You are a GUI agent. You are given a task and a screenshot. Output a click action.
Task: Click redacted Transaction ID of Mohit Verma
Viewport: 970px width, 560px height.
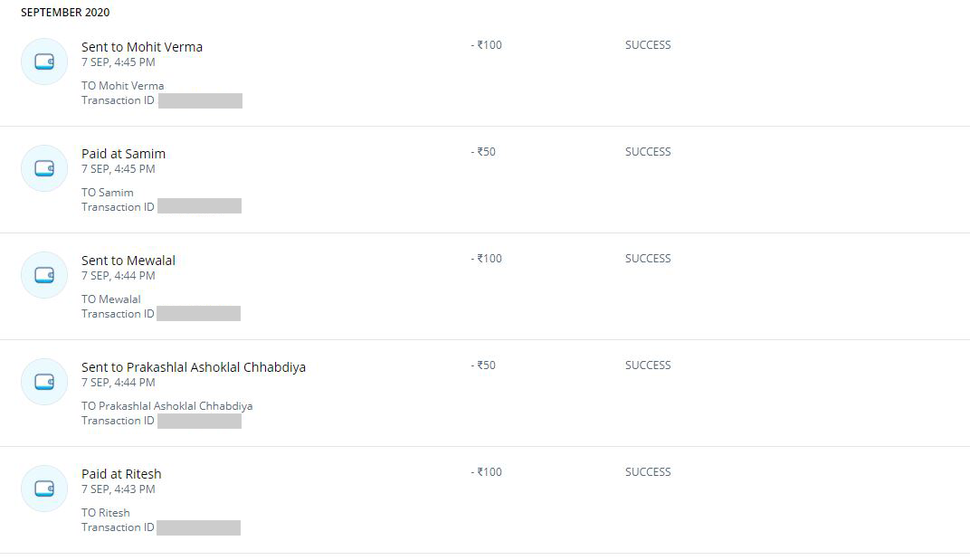[x=201, y=100]
